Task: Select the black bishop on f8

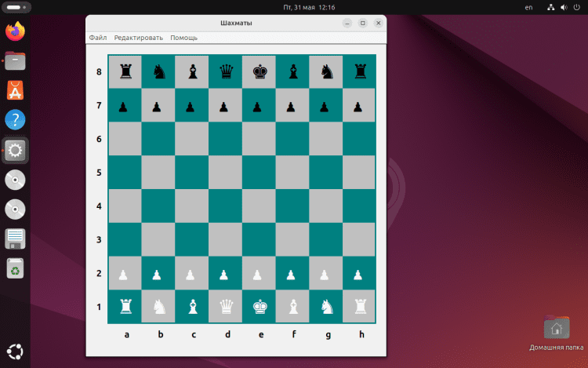Action: [x=293, y=71]
